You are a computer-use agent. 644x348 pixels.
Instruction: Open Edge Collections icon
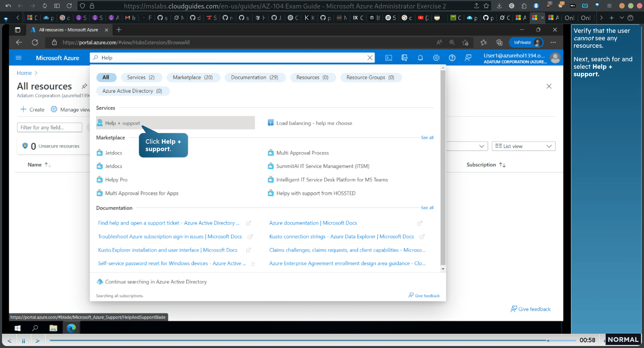tap(499, 42)
